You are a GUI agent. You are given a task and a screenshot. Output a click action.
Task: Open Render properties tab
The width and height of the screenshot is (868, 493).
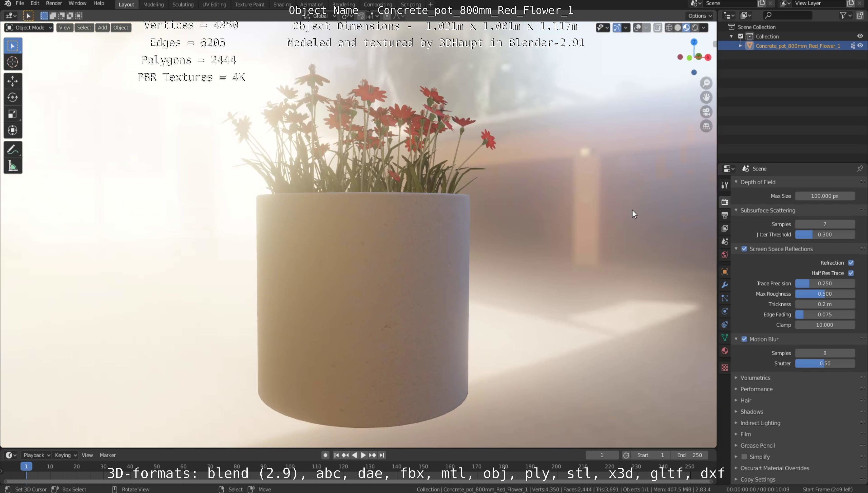[724, 202]
